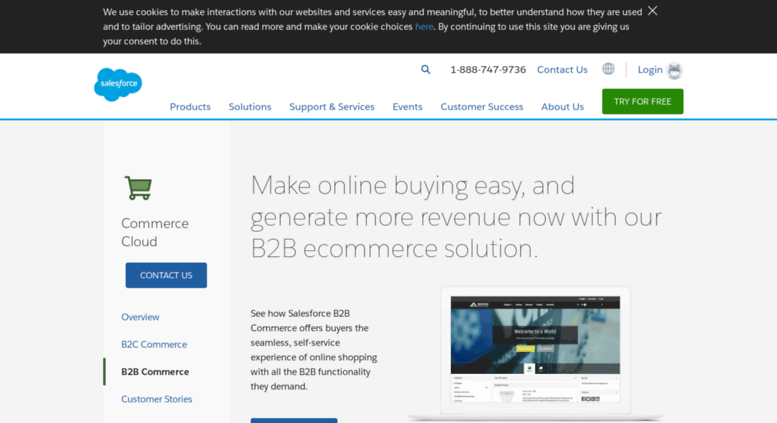The height and width of the screenshot is (423, 777).
Task: Open site search with the magnifier icon
Action: pyautogui.click(x=426, y=70)
